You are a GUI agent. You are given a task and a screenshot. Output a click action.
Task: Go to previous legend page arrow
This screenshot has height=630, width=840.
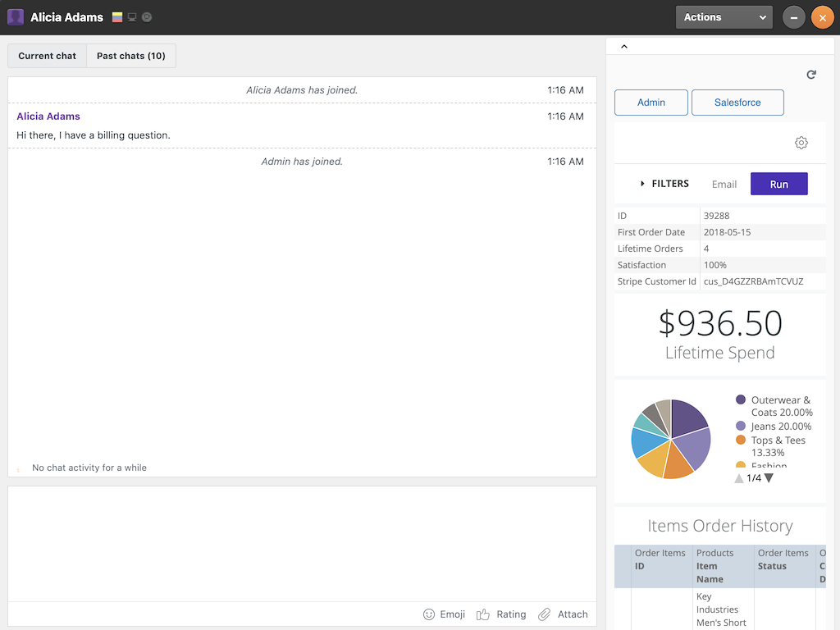click(739, 478)
